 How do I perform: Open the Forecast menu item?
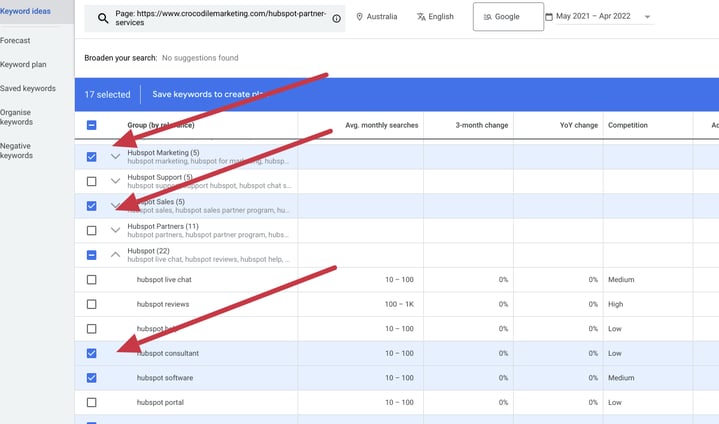pyautogui.click(x=15, y=40)
